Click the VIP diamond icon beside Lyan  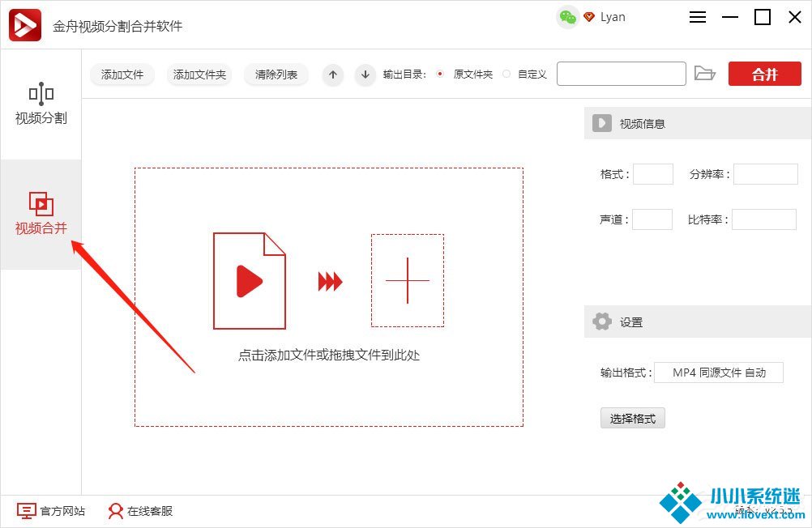pyautogui.click(x=589, y=17)
